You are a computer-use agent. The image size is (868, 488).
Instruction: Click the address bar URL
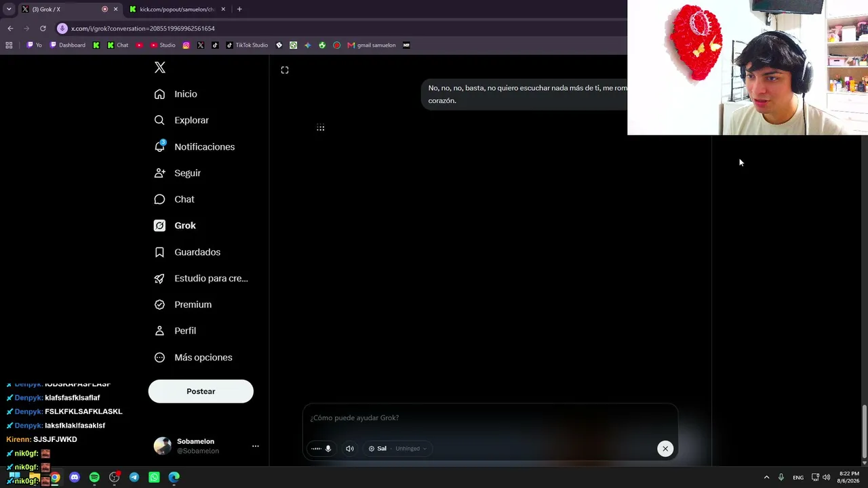143,28
